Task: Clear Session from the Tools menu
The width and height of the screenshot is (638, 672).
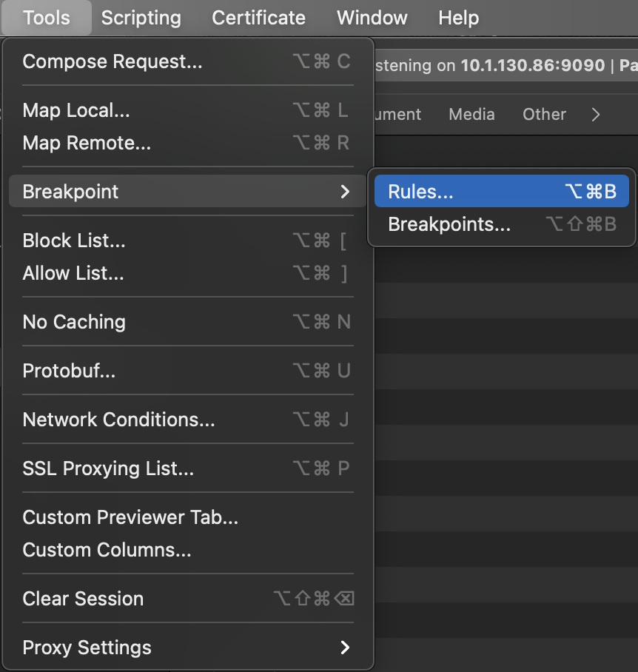Action: pos(83,599)
